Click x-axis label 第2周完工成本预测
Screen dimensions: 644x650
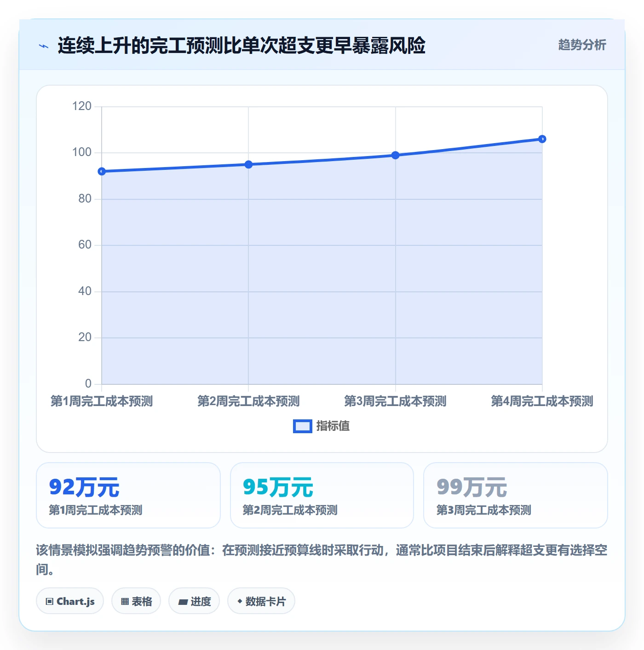pyautogui.click(x=248, y=401)
